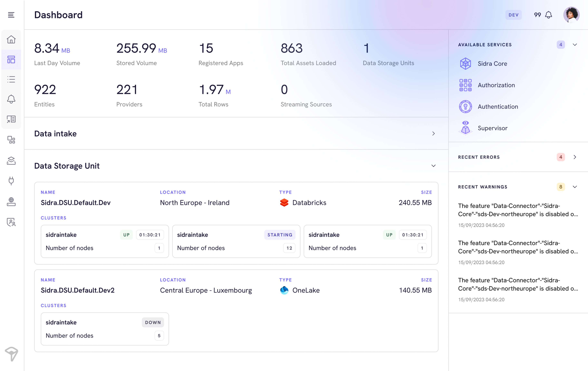This screenshot has width=588, height=371.
Task: Collapse the Data Storage Unit section
Action: point(433,166)
